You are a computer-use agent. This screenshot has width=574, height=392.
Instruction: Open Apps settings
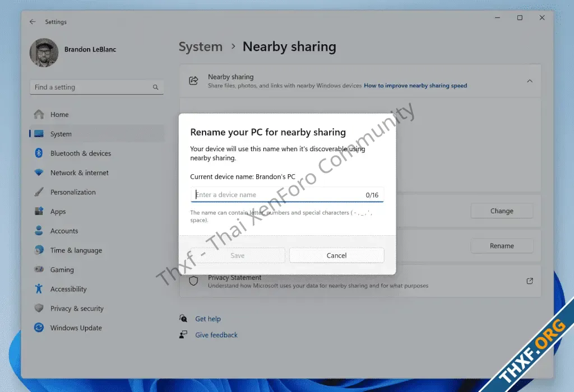pos(96,211)
